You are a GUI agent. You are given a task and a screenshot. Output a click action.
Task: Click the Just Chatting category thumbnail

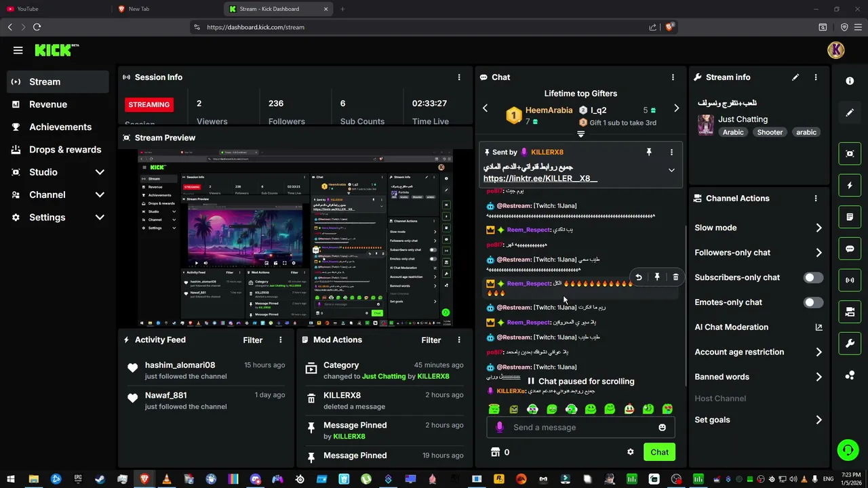pos(706,125)
